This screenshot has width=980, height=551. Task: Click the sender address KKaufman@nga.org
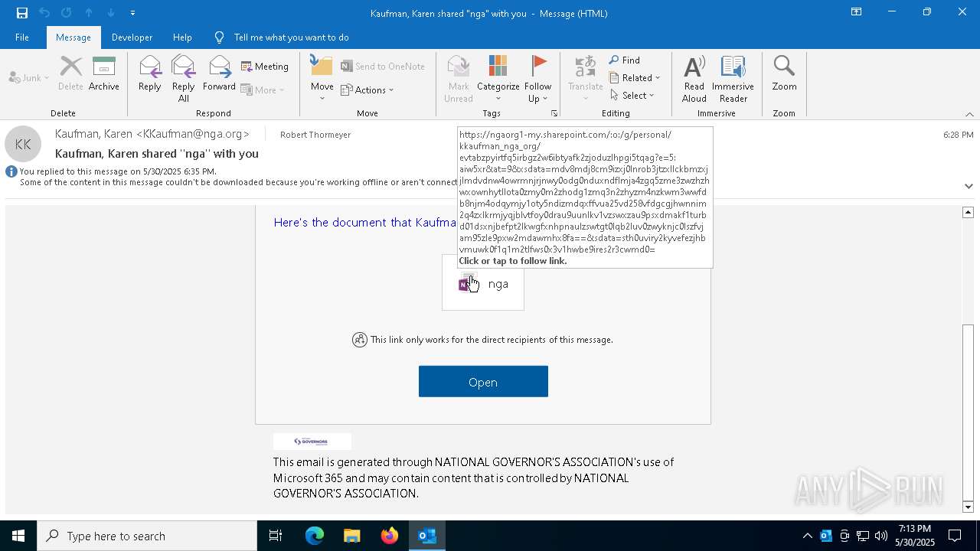point(193,134)
